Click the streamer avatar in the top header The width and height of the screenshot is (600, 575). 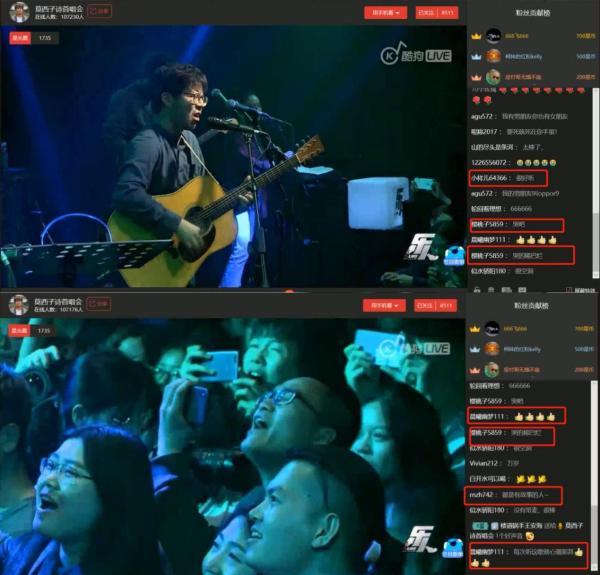click(x=19, y=12)
